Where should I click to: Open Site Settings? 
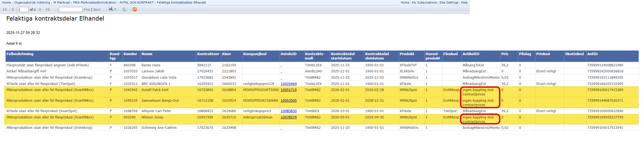(449, 2)
